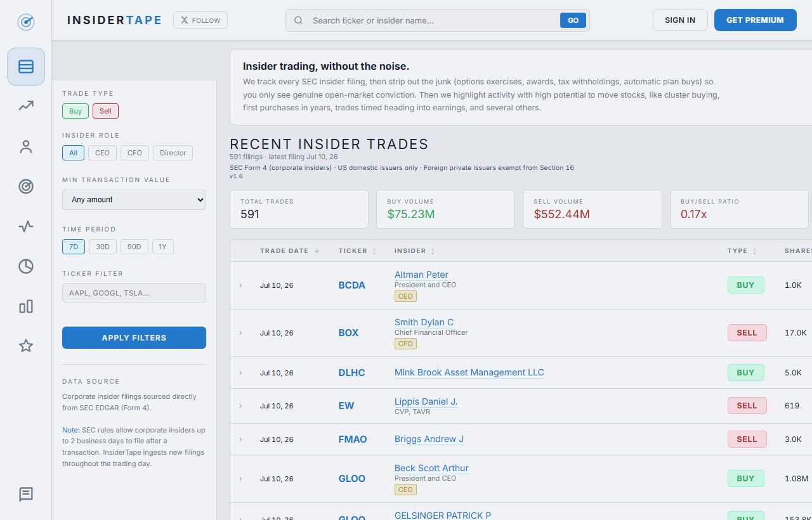Open the bar chart sidebar icon
The image size is (812, 520).
pos(26,306)
